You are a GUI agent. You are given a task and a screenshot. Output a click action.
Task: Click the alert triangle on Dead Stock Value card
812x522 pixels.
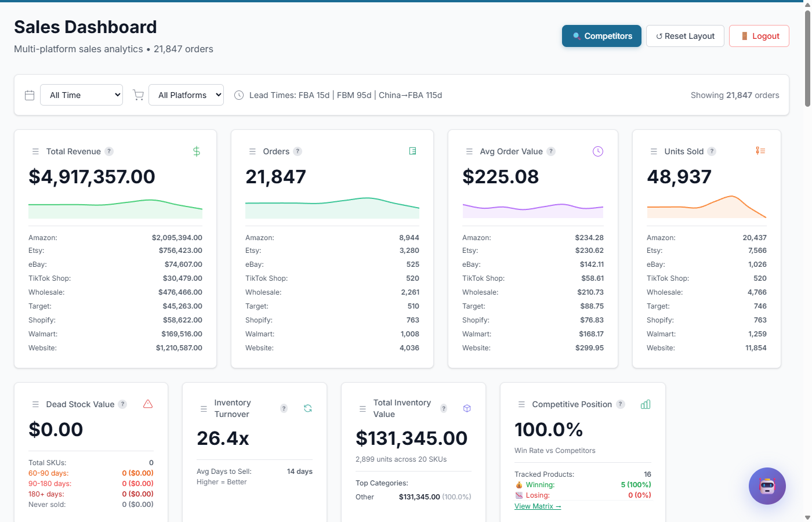click(148, 404)
